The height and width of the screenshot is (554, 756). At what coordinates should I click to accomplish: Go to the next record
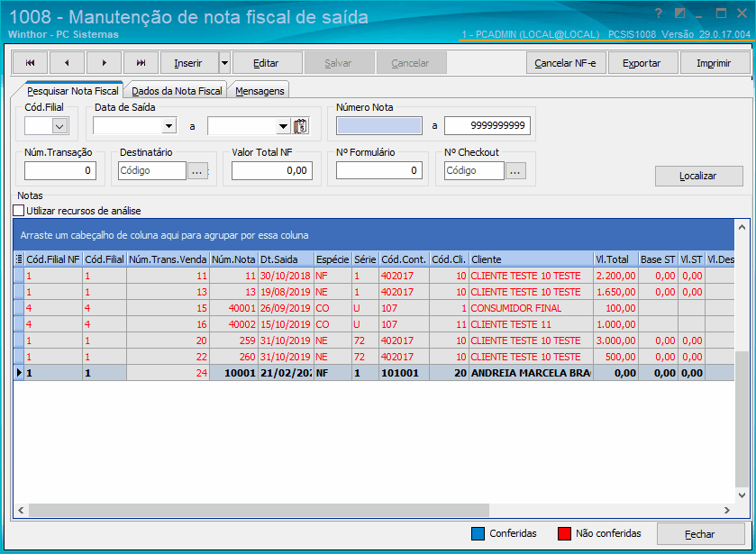tap(105, 63)
